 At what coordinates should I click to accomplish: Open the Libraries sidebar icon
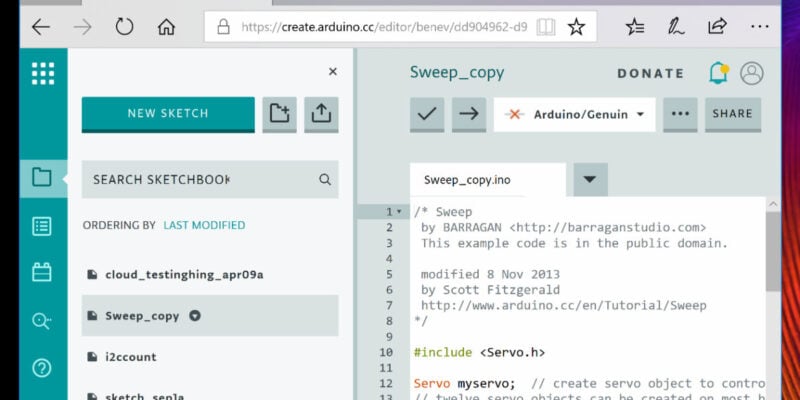point(42,272)
